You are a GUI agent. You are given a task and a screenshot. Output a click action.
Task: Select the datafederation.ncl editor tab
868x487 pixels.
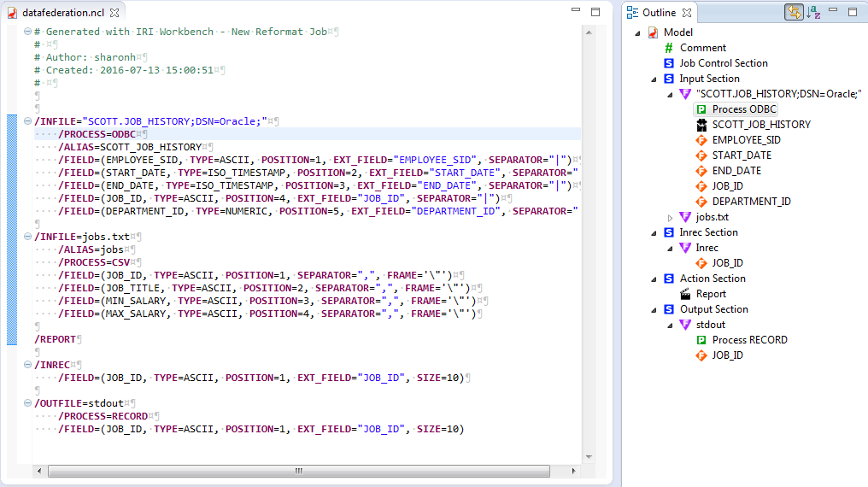point(63,13)
